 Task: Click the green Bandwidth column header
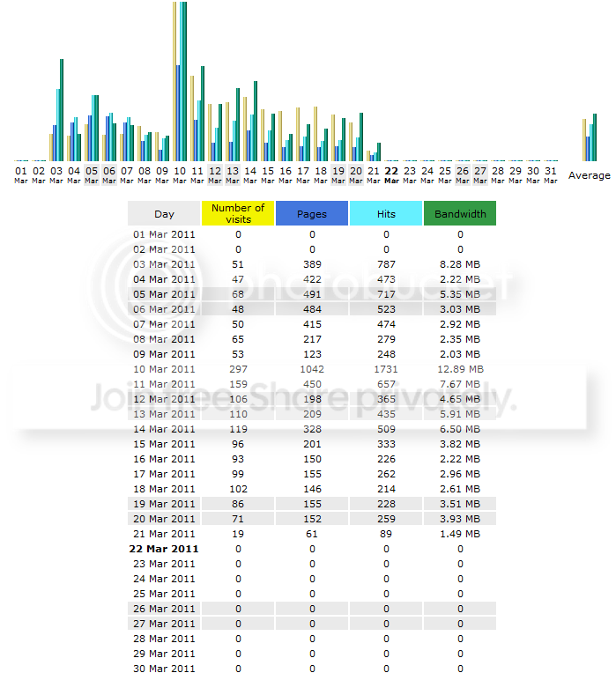click(460, 213)
